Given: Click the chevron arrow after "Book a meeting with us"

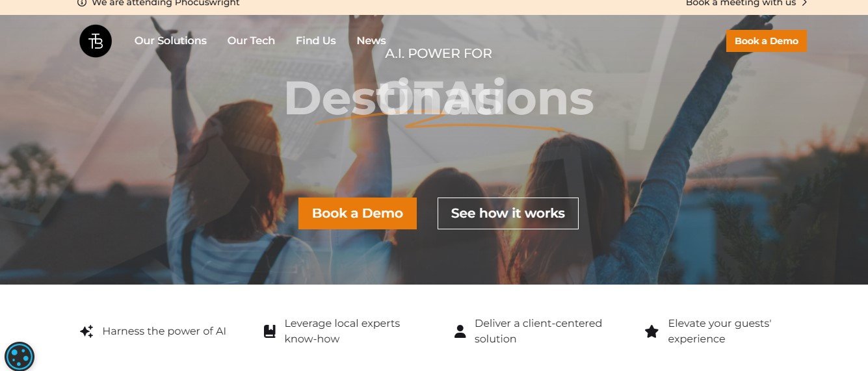Looking at the screenshot, I should point(804,3).
